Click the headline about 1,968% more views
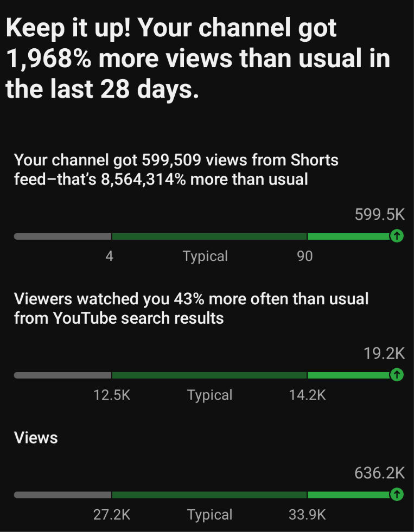The width and height of the screenshot is (414, 532). (x=198, y=59)
